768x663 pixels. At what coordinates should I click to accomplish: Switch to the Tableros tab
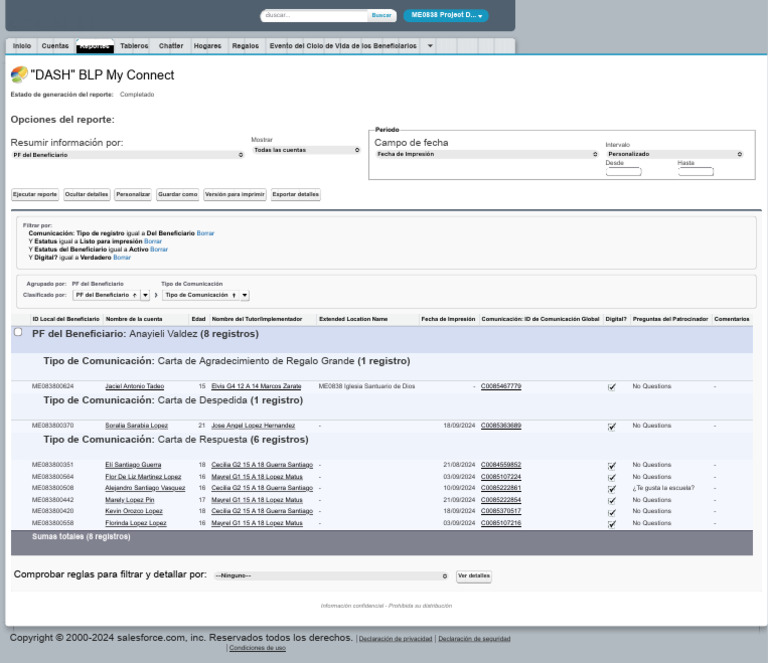point(134,46)
